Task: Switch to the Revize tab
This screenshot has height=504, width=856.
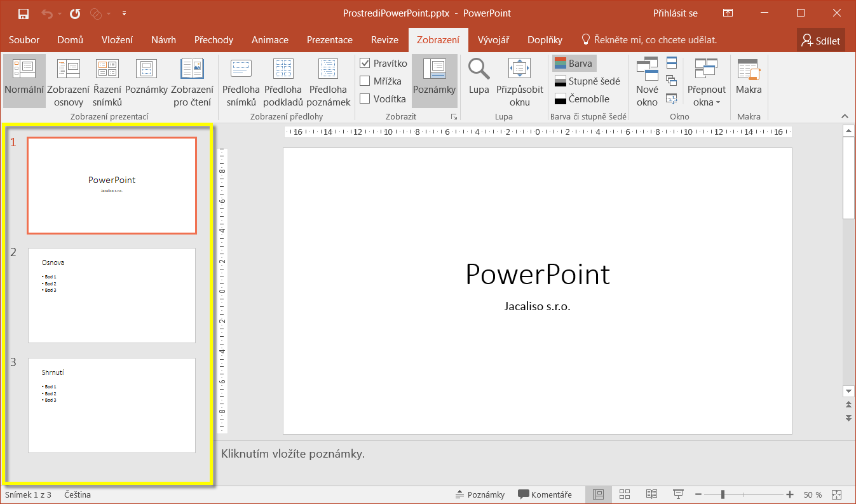Action: pyautogui.click(x=384, y=40)
